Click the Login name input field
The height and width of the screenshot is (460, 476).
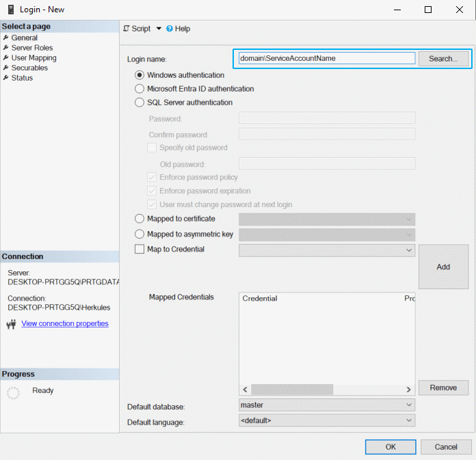pos(327,58)
